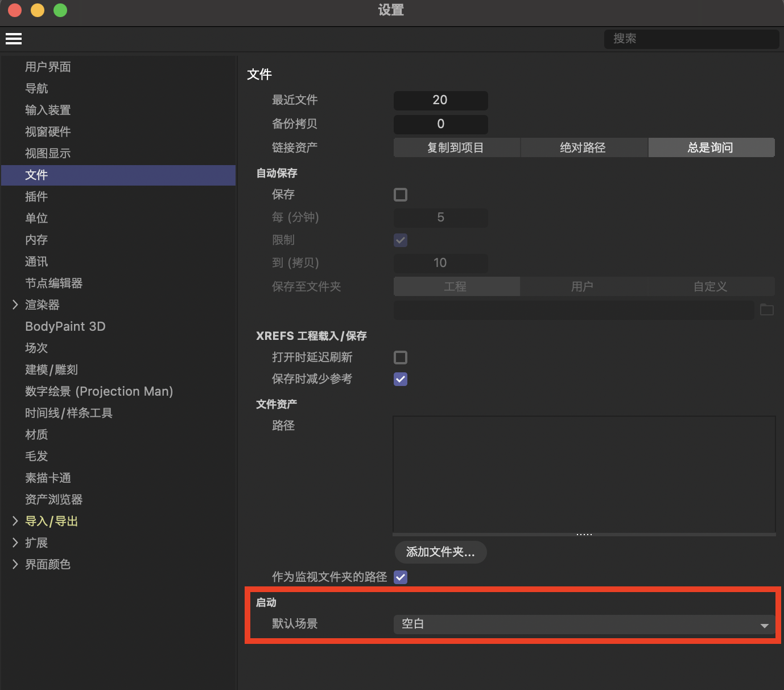
Task: Disable 保存时减少参考 checkbox
Action: point(401,379)
